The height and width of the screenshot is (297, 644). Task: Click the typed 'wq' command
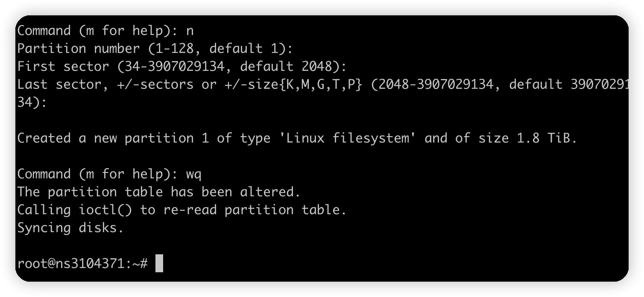pyautogui.click(x=193, y=174)
